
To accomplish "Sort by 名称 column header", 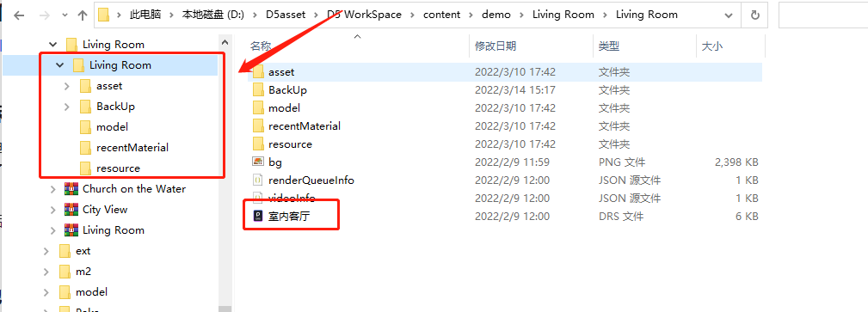I will click(261, 46).
